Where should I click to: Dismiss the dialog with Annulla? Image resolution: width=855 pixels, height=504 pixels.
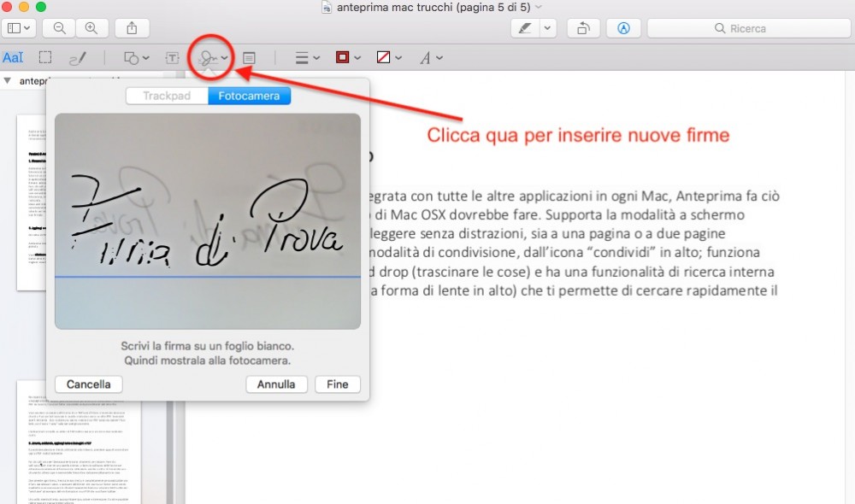[x=276, y=384]
